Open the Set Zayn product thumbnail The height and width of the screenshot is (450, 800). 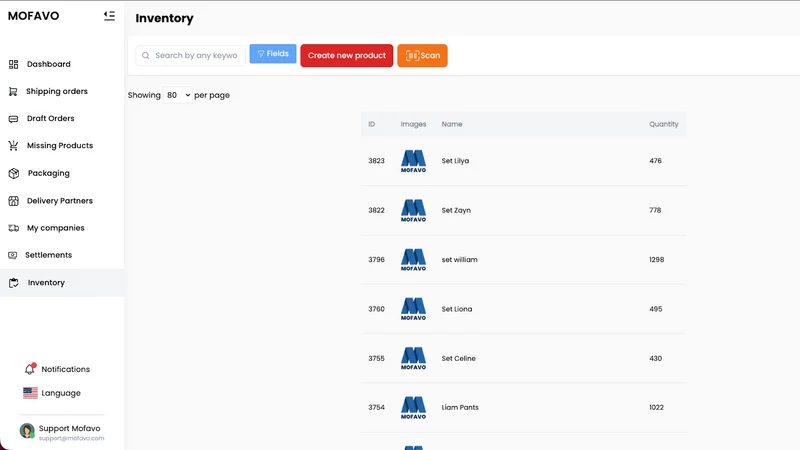pos(413,211)
